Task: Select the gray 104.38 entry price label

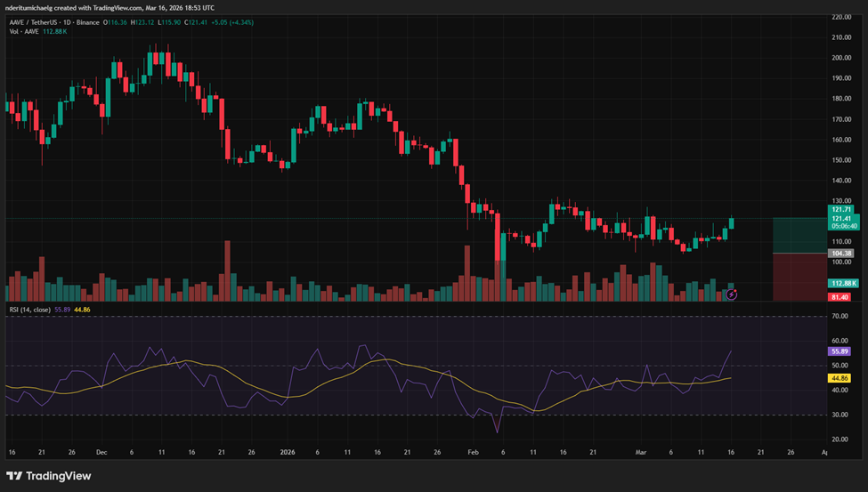Action: 842,254
